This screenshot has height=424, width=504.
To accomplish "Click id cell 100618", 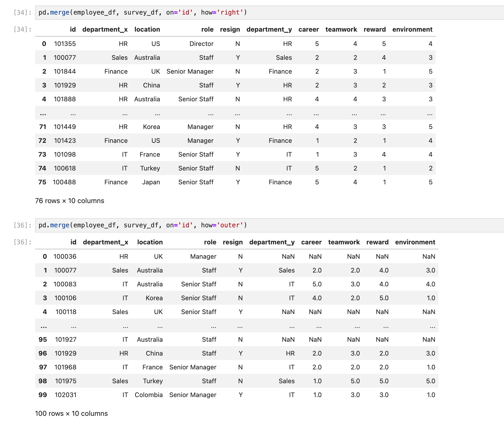I will [x=65, y=168].
